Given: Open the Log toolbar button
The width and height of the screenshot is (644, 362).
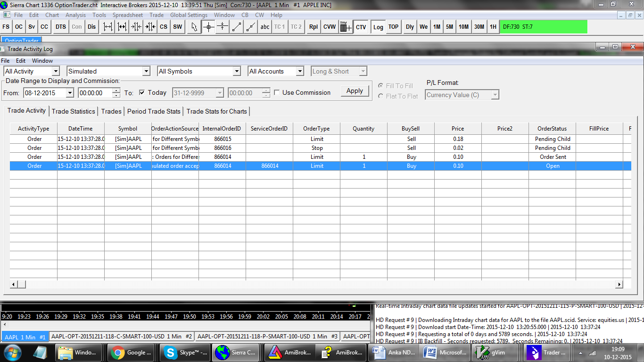Looking at the screenshot, I should (378, 27).
